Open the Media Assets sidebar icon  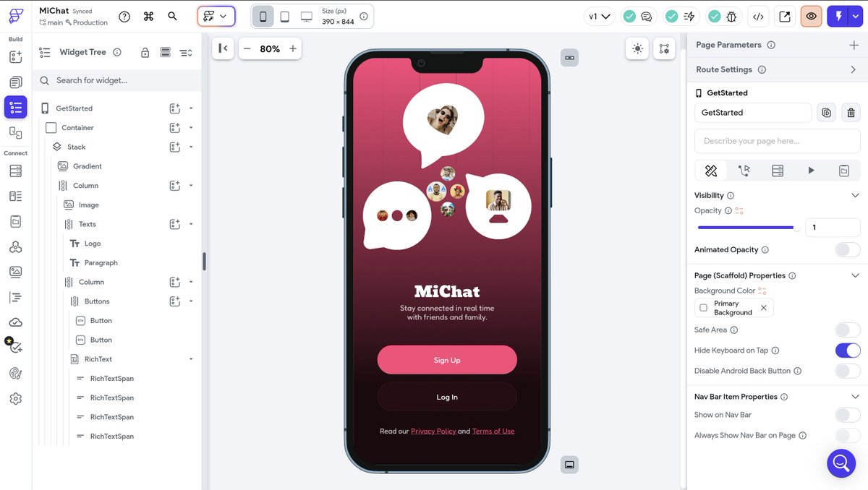point(16,272)
